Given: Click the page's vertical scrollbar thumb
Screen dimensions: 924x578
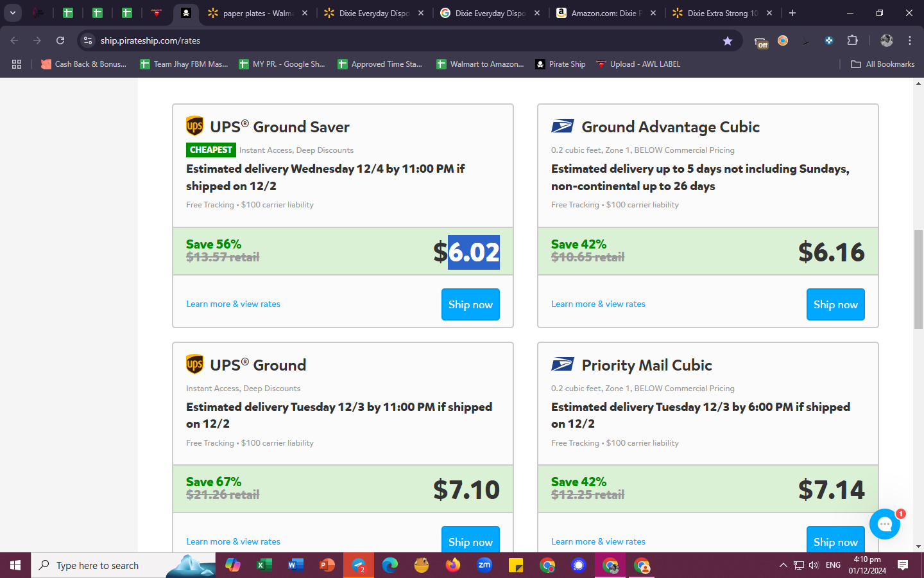Looking at the screenshot, I should (918, 279).
